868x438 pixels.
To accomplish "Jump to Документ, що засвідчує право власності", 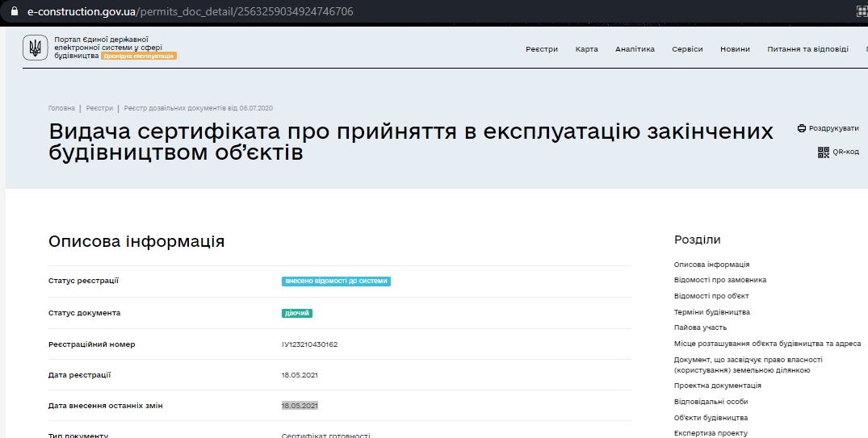I will pos(748,365).
